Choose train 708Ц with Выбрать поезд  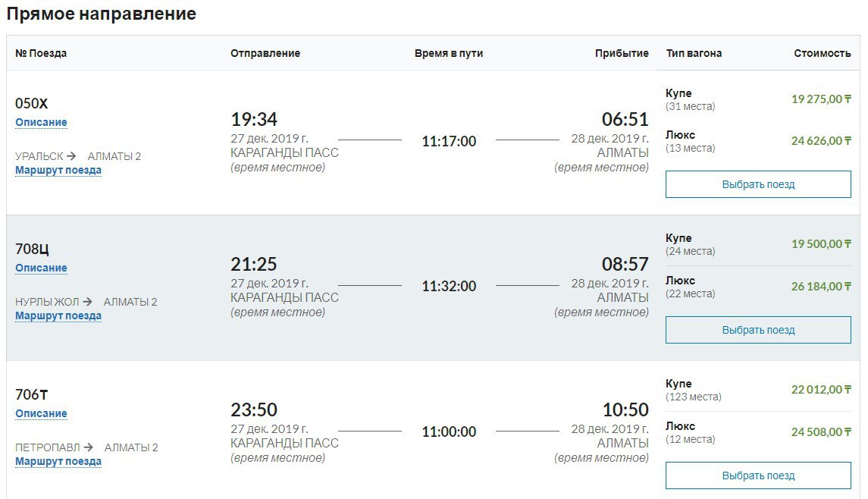coord(758,330)
